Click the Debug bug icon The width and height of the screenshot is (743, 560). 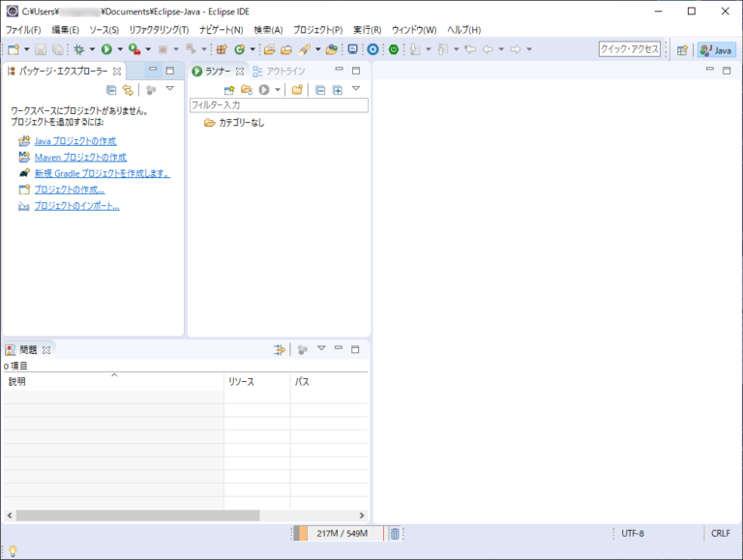78,49
